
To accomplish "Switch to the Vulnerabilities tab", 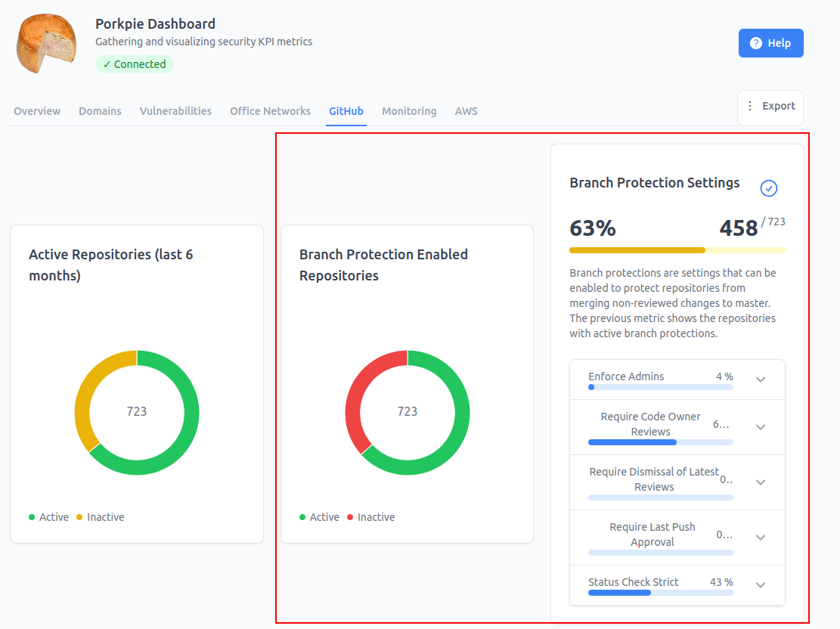I will [175, 111].
